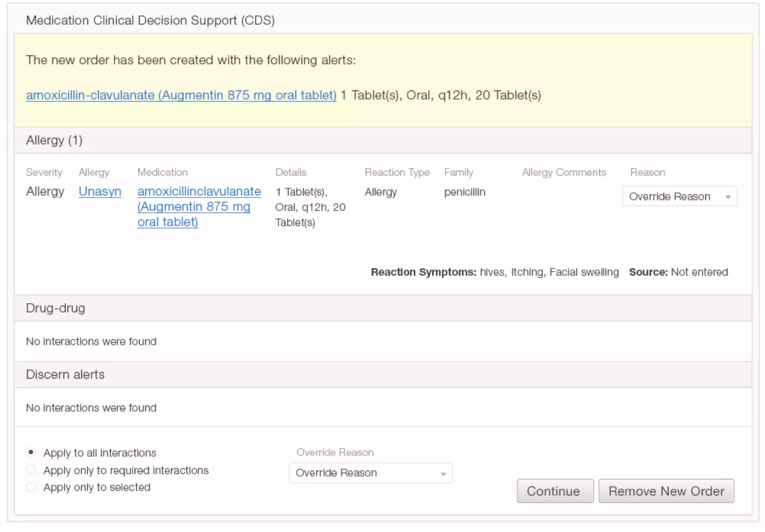Open the bottom Override Reason combo box
Screen dimensions: 765x532
370,473
